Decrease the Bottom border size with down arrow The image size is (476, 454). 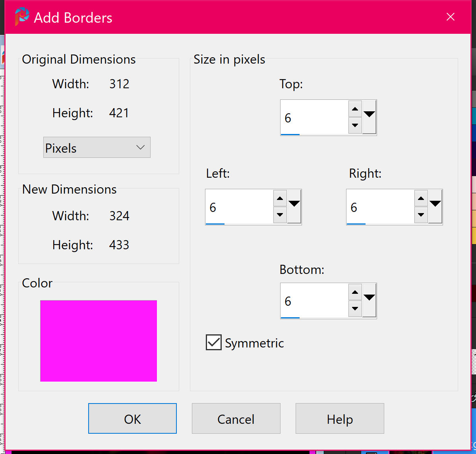pos(355,309)
